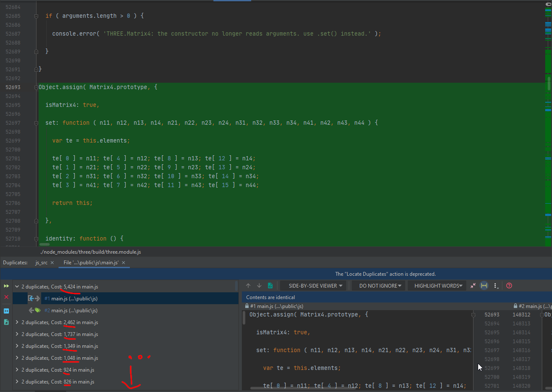
Task: Click the green double-arrow rerun icon
Action: pos(6,286)
